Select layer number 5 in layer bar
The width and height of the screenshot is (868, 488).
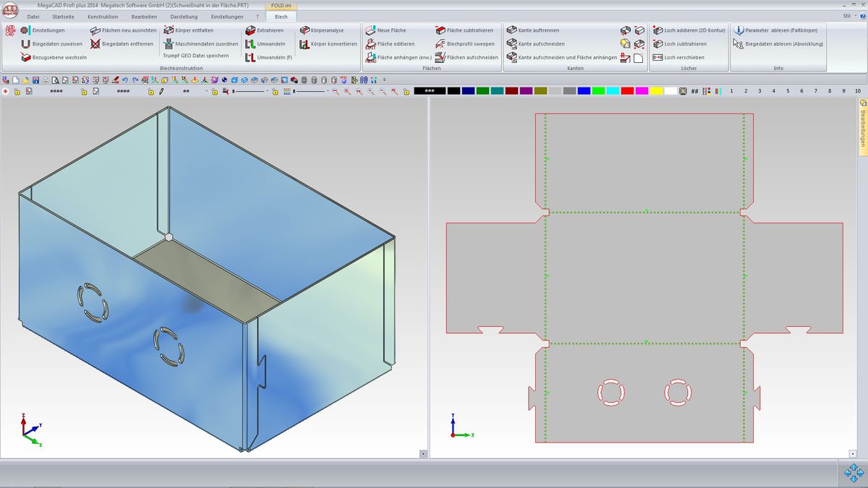point(788,91)
